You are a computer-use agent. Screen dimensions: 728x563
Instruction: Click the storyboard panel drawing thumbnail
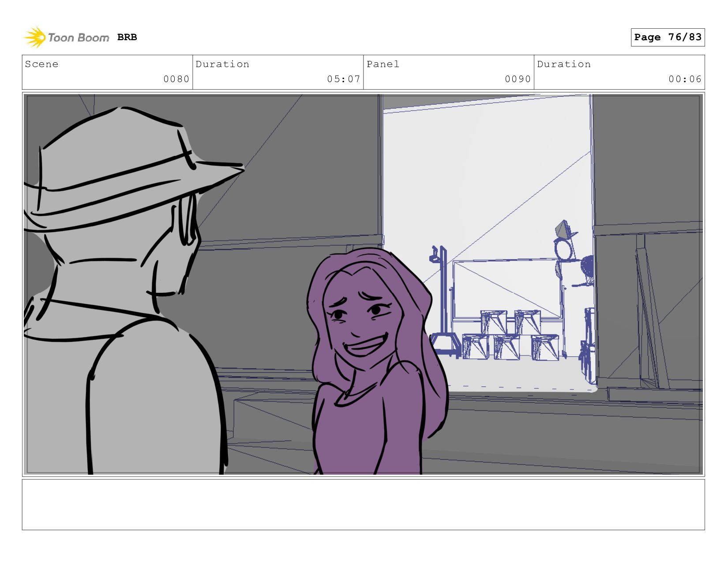click(363, 284)
